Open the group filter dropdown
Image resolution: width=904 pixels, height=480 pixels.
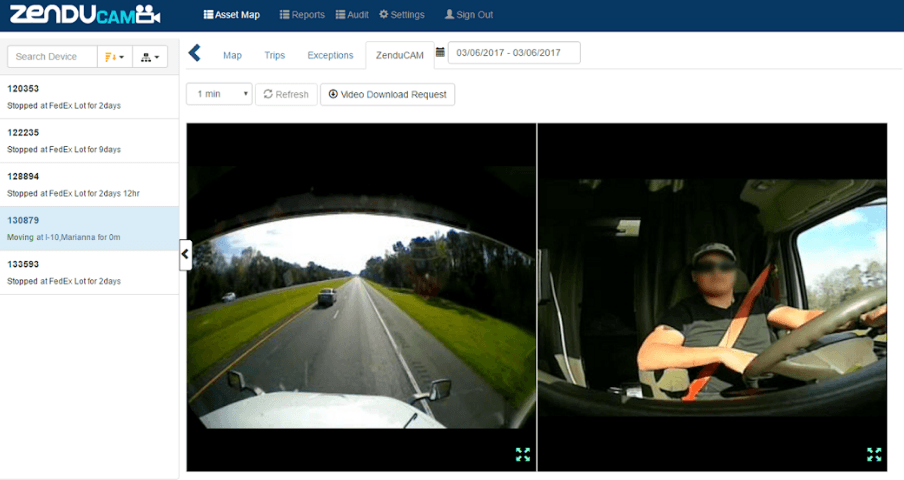click(x=150, y=56)
